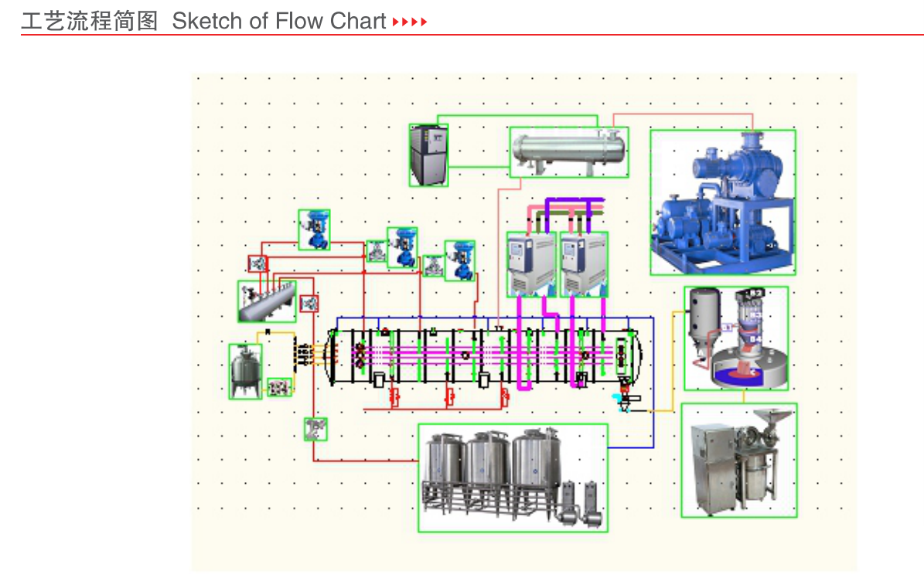Image resolution: width=924 pixels, height=578 pixels.
Task: Click the feed pump below header
Action: pyautogui.click(x=279, y=387)
